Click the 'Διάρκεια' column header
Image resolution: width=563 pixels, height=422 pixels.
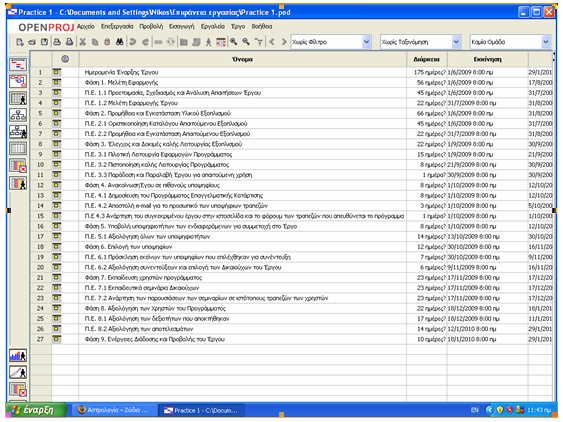tap(427, 59)
